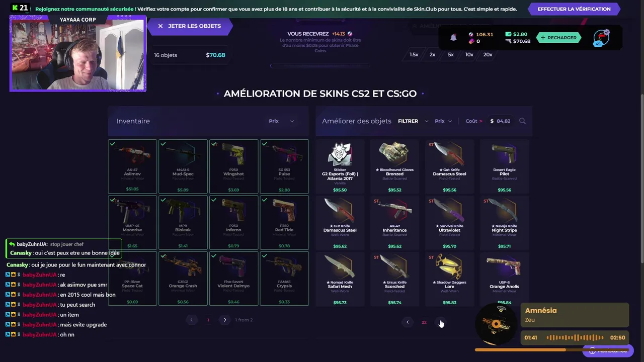Click the search magnifier in upgrade panel
Viewport: 644px width, 362px height.
[x=522, y=121]
